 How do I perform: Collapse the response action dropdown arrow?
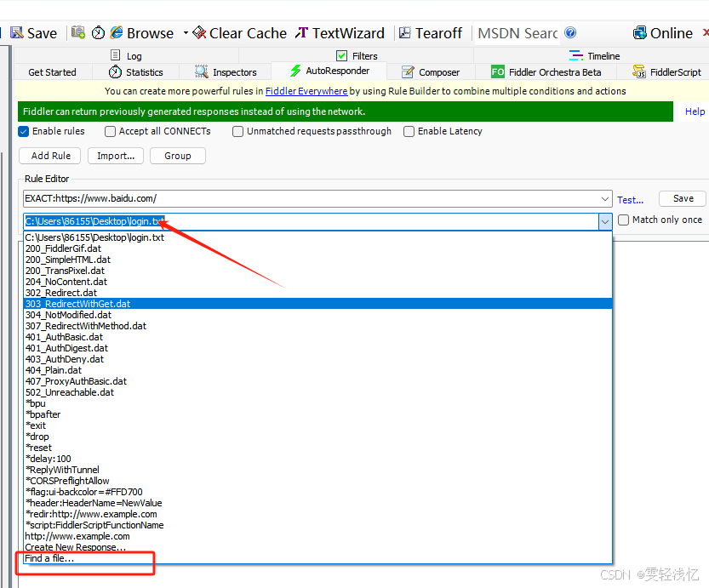click(605, 222)
